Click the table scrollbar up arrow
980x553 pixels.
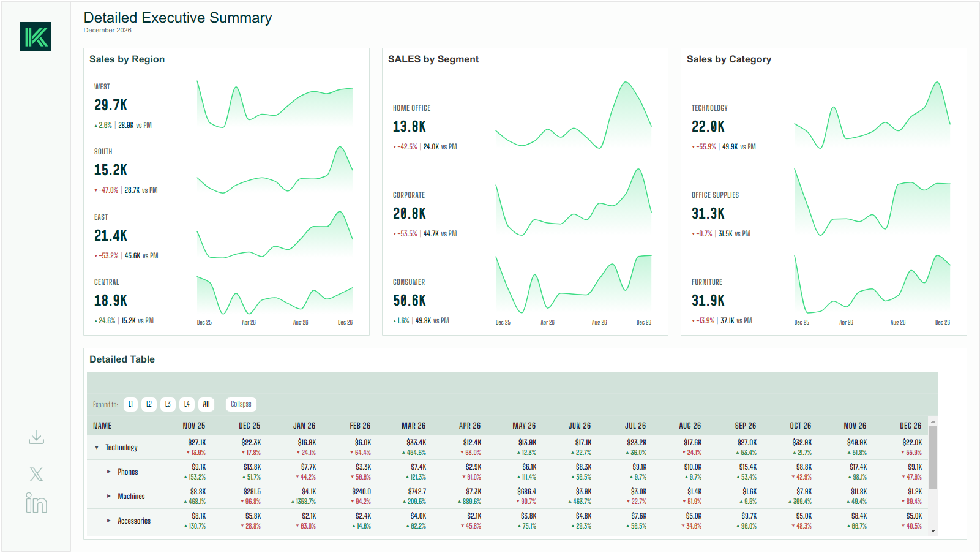point(933,421)
